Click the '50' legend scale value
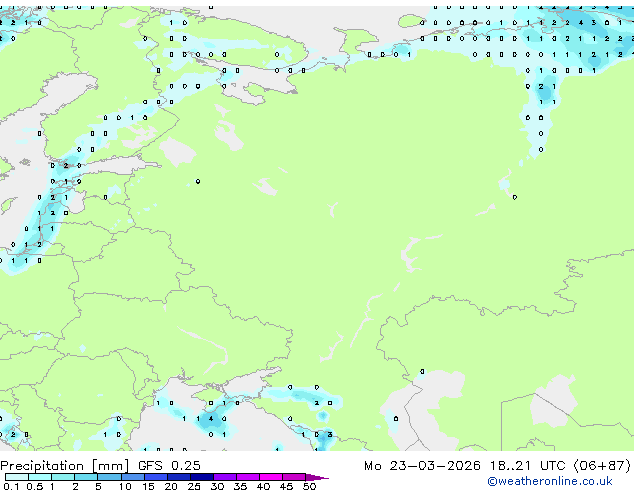634x490 pixels. pos(310,486)
